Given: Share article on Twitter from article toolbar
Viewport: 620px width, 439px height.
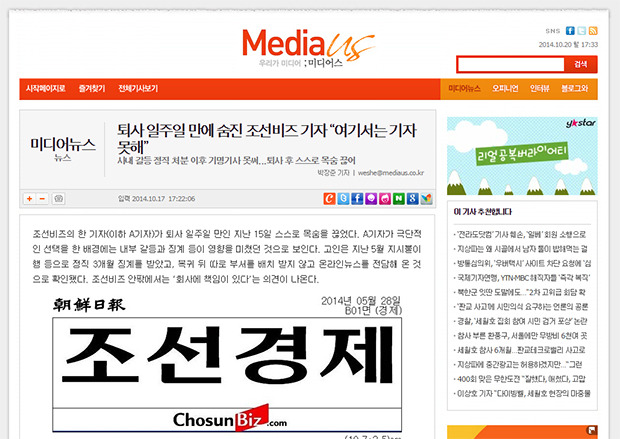Looking at the screenshot, I should [x=343, y=198].
